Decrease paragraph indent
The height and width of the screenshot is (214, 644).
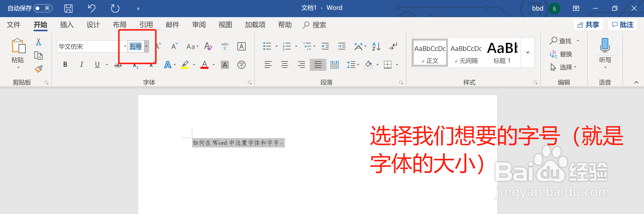point(325,46)
